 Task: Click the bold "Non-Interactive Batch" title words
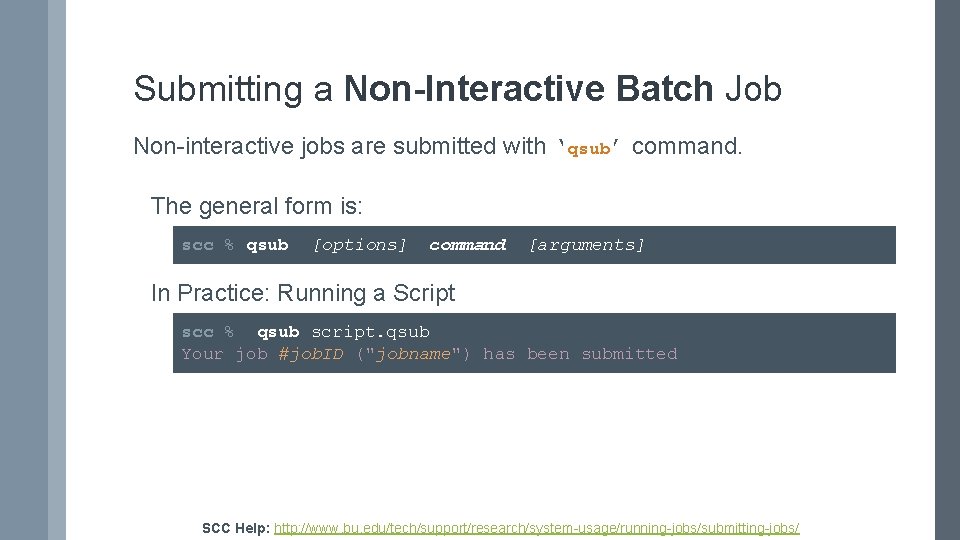point(528,89)
